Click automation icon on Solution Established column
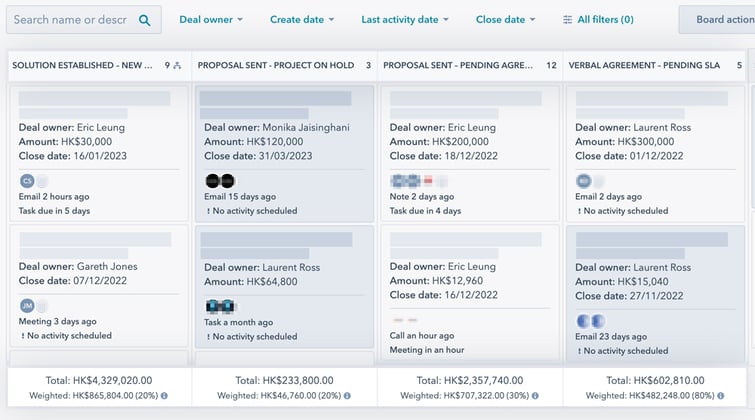 click(177, 66)
